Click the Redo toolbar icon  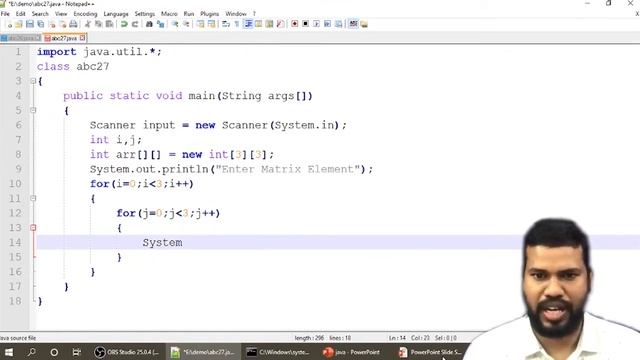tap(135, 24)
